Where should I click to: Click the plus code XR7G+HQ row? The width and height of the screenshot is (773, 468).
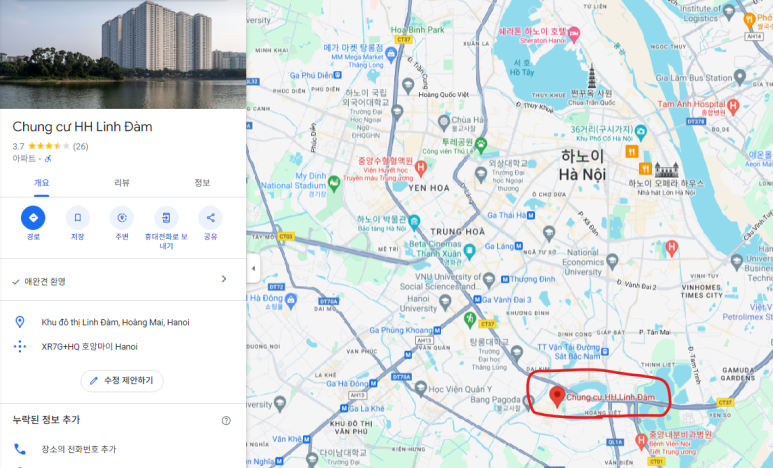[123, 347]
